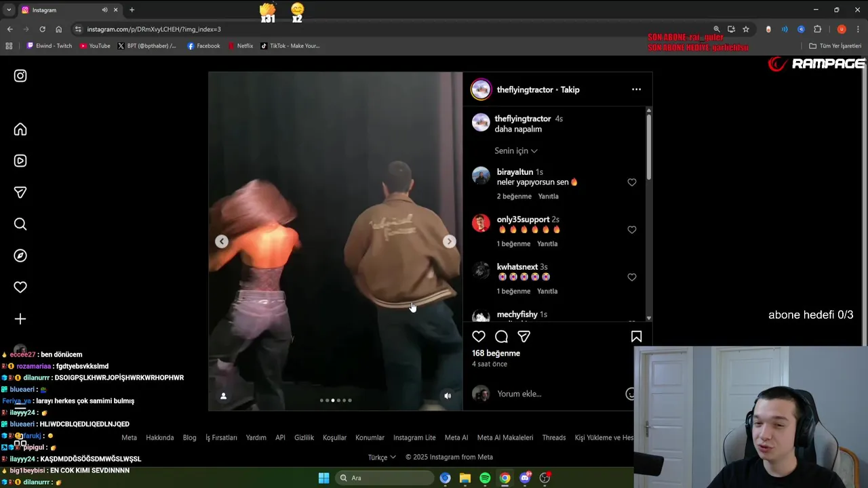The width and height of the screenshot is (868, 488).
Task: Open Notifications heart icon in sidebar
Action: pos(20,287)
